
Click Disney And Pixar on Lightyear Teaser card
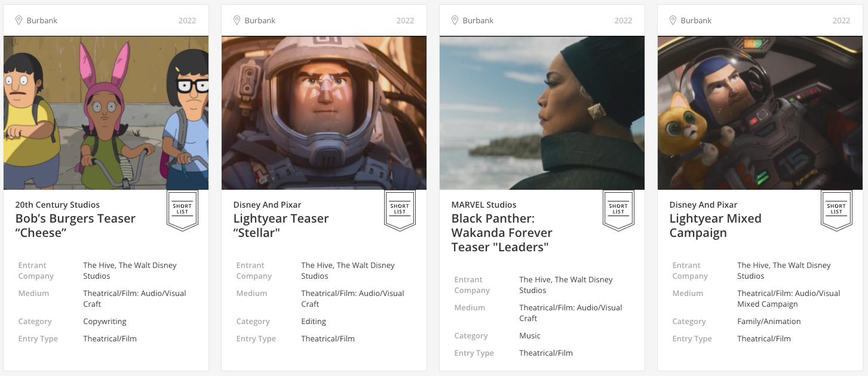point(267,205)
